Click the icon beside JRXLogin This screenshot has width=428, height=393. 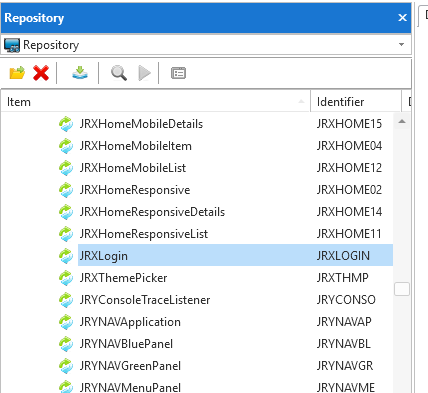coord(66,256)
